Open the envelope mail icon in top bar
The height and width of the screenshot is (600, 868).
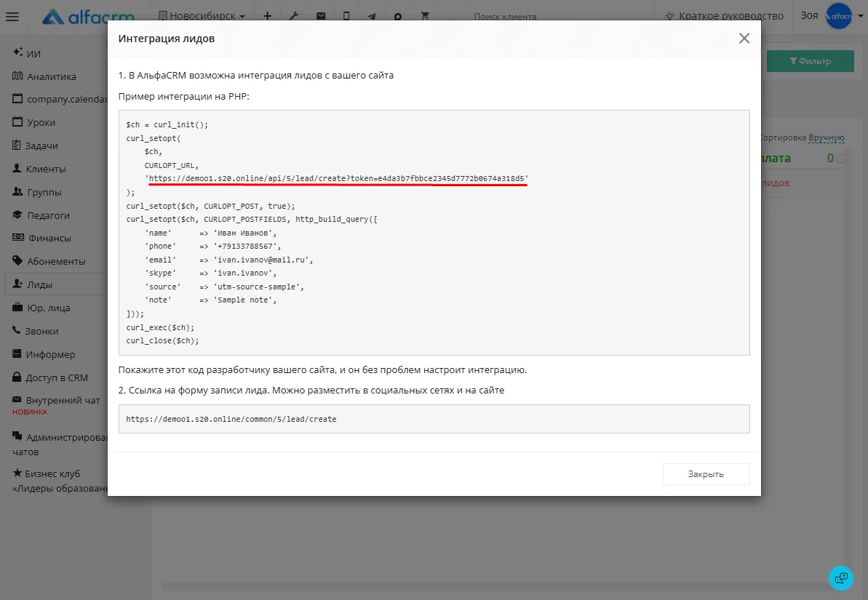pyautogui.click(x=321, y=16)
